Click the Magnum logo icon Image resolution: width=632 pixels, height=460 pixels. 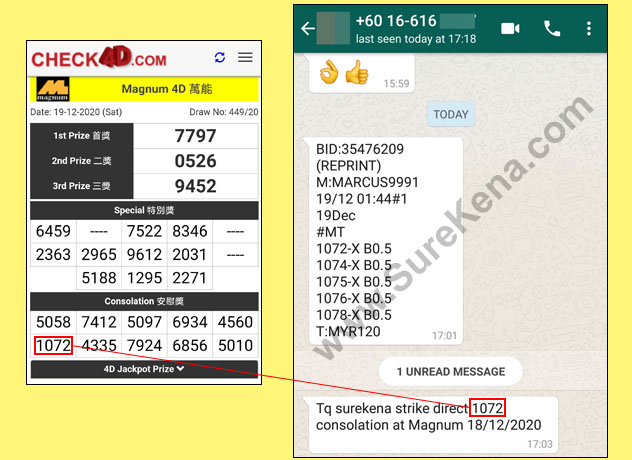[x=53, y=89]
